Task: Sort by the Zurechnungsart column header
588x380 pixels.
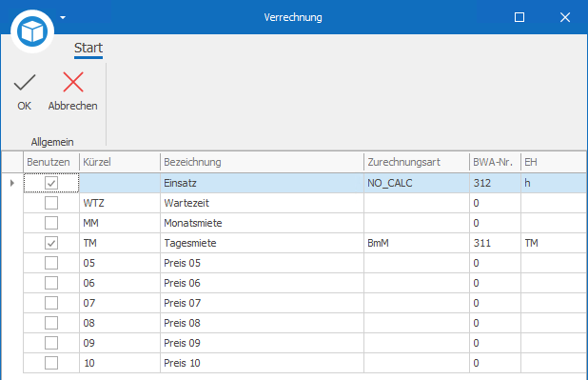Action: [x=416, y=162]
